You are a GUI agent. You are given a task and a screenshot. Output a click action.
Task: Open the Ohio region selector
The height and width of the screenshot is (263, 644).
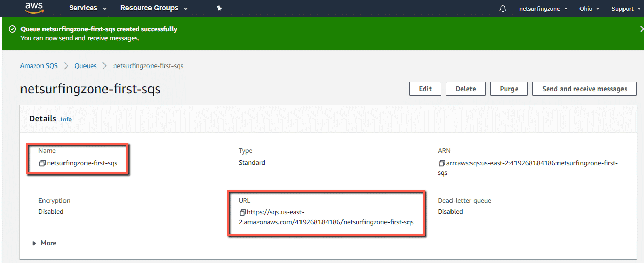(x=589, y=9)
